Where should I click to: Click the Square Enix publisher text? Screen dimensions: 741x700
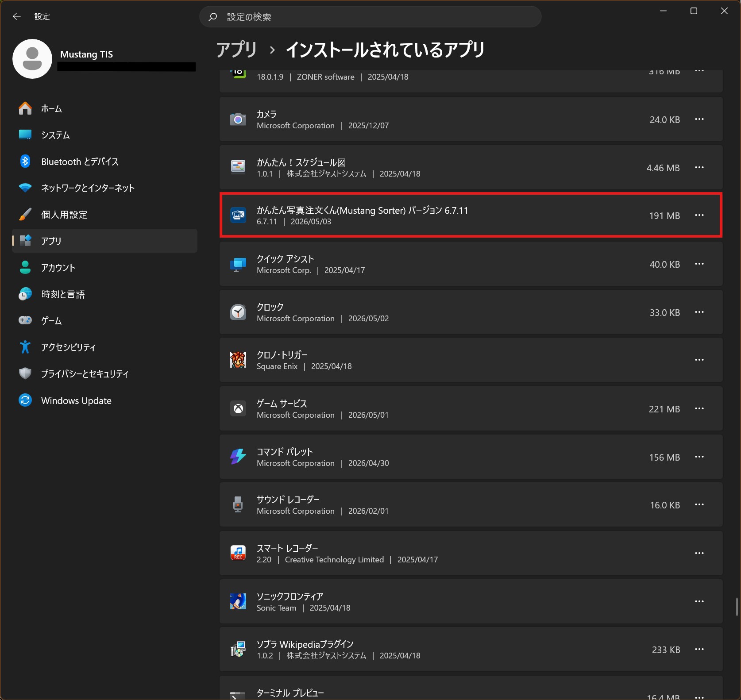[277, 366]
